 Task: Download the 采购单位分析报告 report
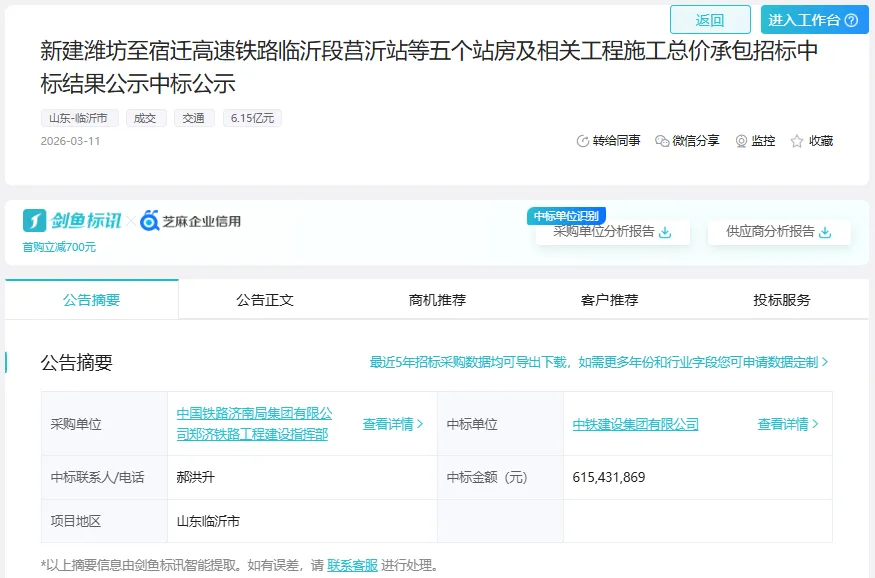(x=665, y=232)
